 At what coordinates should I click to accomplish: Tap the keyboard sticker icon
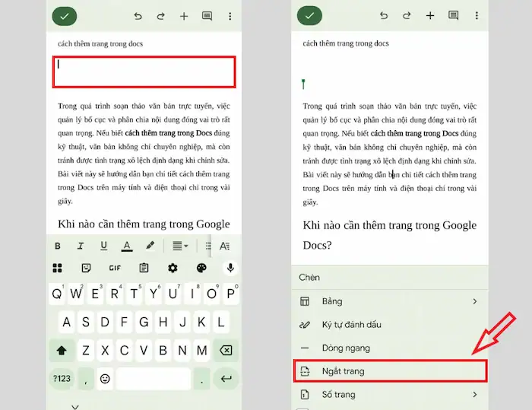[x=86, y=268]
